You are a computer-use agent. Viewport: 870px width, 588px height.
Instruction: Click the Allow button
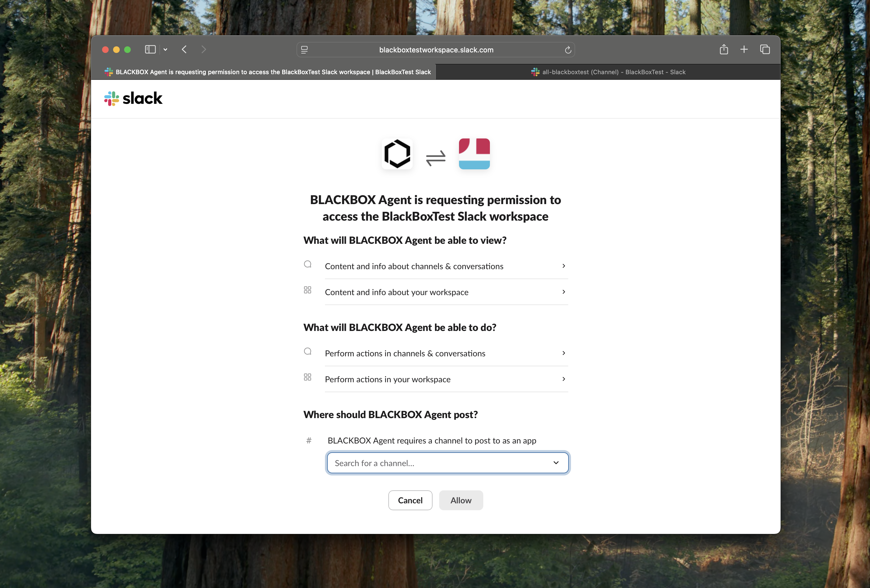pyautogui.click(x=461, y=500)
